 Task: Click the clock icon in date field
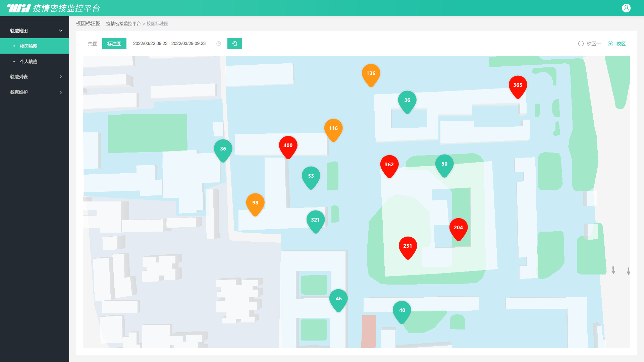(219, 44)
